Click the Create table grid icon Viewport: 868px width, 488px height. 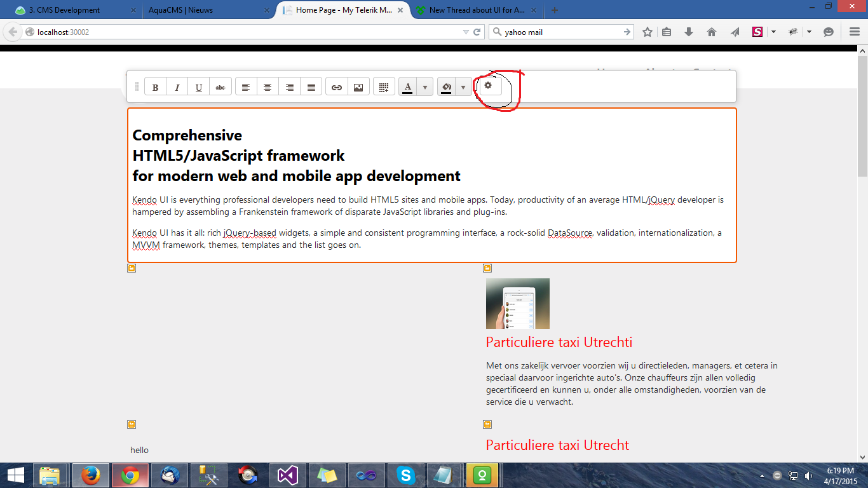pyautogui.click(x=383, y=87)
